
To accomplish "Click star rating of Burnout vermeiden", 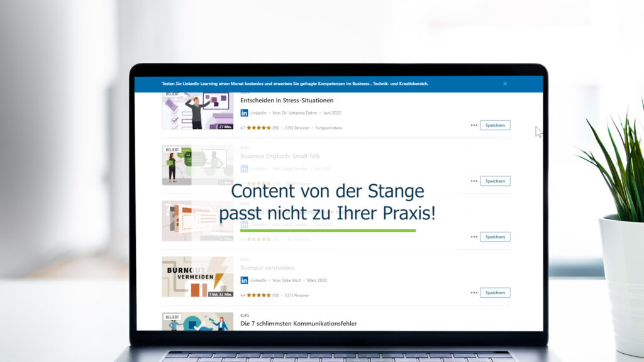I will (258, 295).
